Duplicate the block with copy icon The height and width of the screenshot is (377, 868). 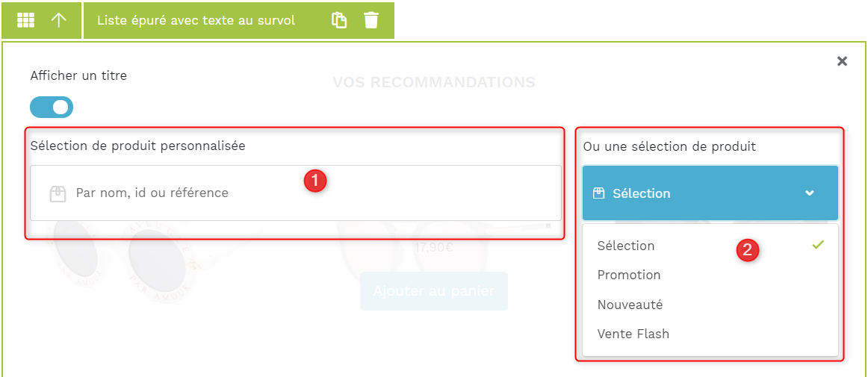pos(339,20)
